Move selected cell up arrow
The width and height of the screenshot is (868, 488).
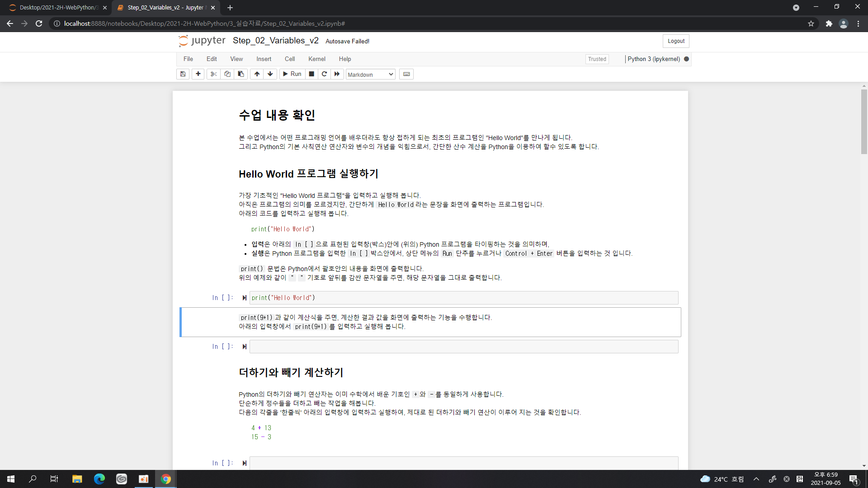[x=257, y=74]
